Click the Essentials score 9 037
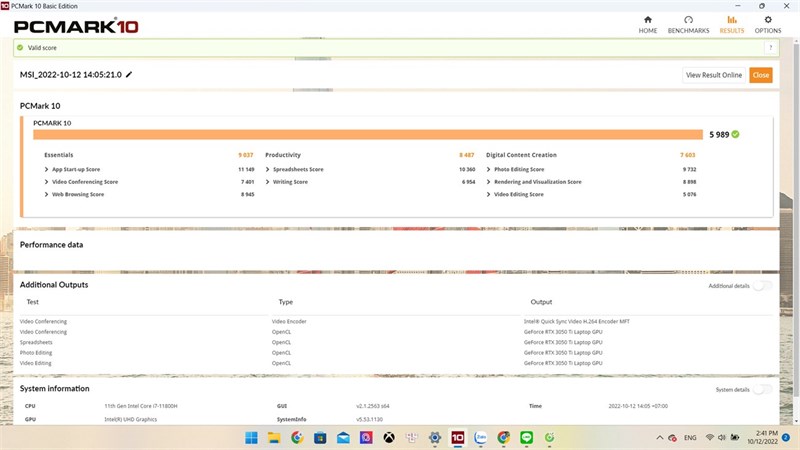800x450 pixels. [245, 155]
